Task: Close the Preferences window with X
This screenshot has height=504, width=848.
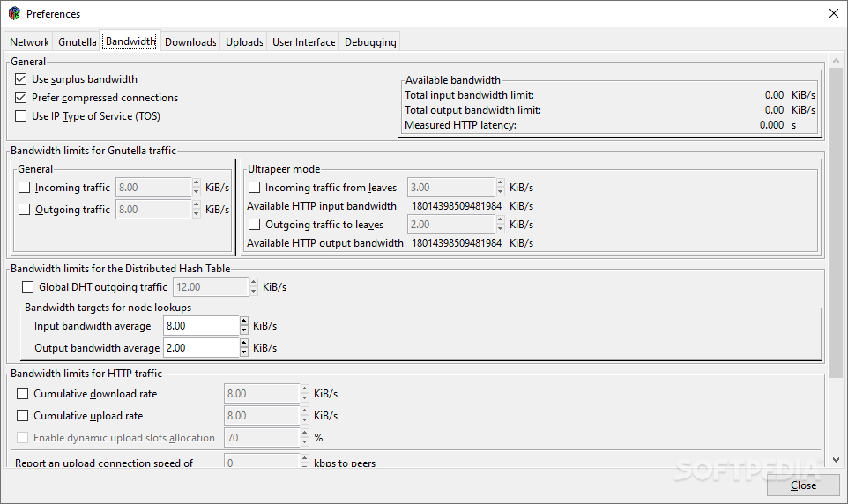Action: tap(833, 13)
